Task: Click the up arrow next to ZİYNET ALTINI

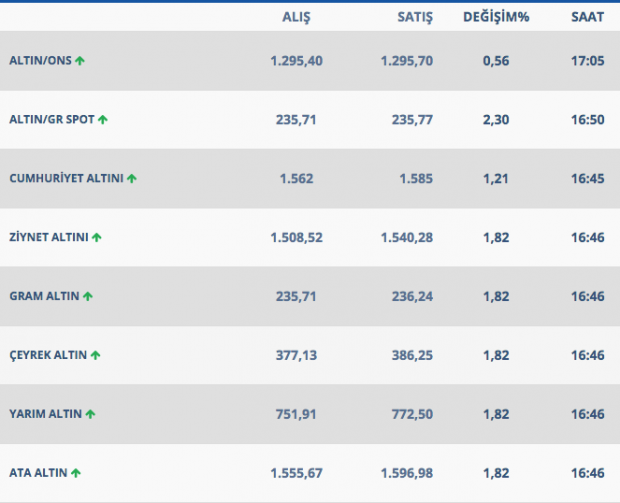Action: pos(97,238)
